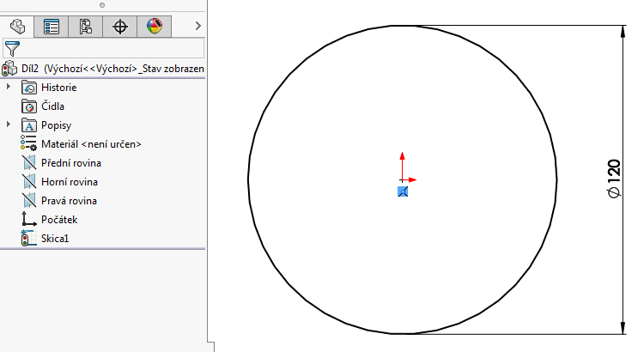Image resolution: width=644 pixels, height=352 pixels.
Task: Click the Pravá rovina plane icon
Action: tap(29, 200)
